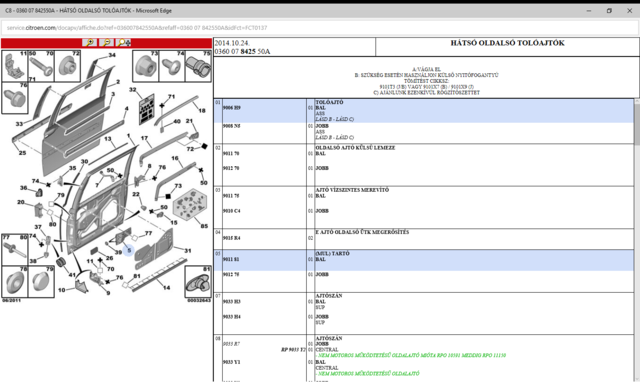Click part number 9011 70

pyautogui.click(x=231, y=153)
